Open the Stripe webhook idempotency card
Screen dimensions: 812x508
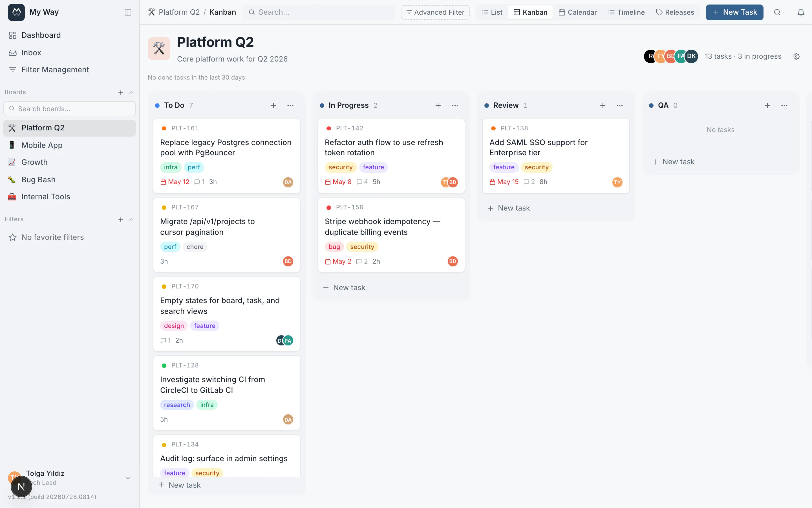click(391, 235)
